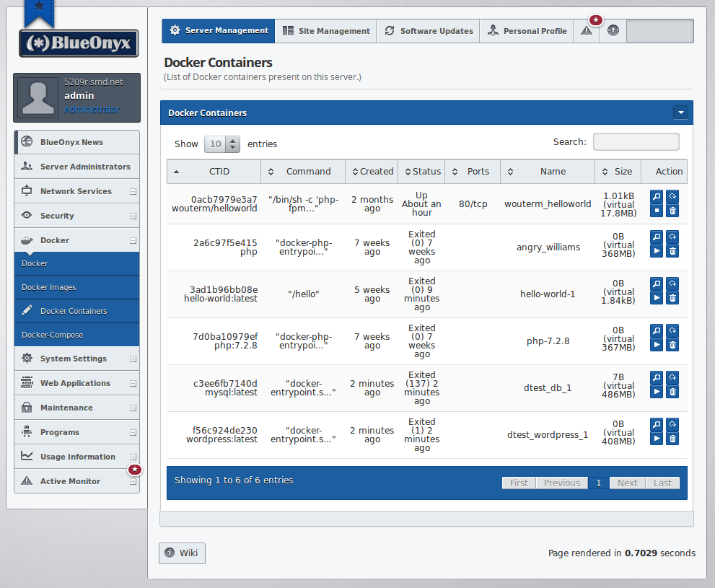The height and width of the screenshot is (588, 715).
Task: Restart the angry_williams container
Action: (672, 237)
